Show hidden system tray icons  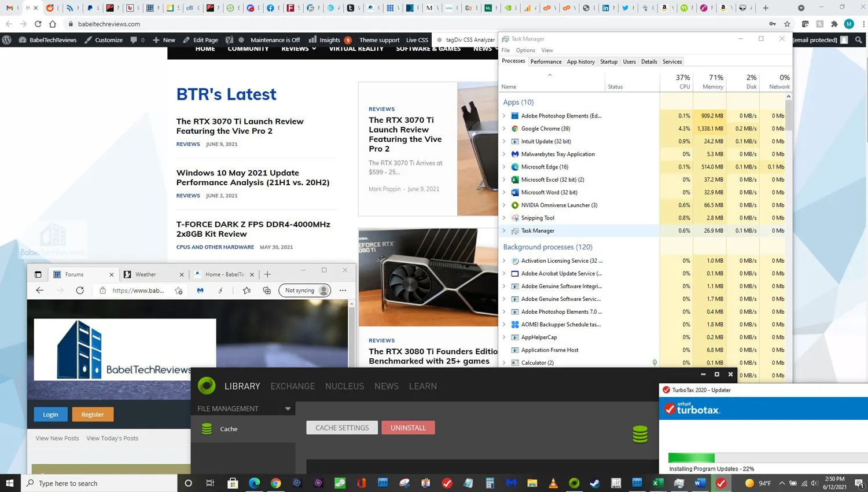point(782,483)
